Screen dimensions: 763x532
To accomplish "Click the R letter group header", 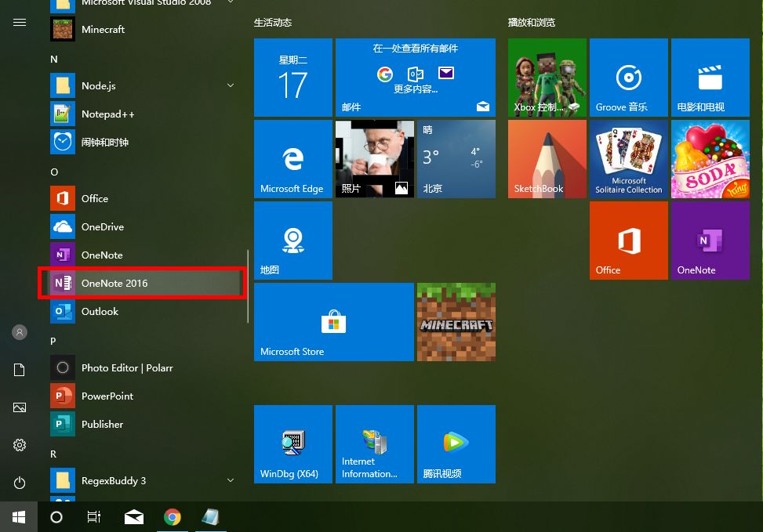I will pos(53,454).
